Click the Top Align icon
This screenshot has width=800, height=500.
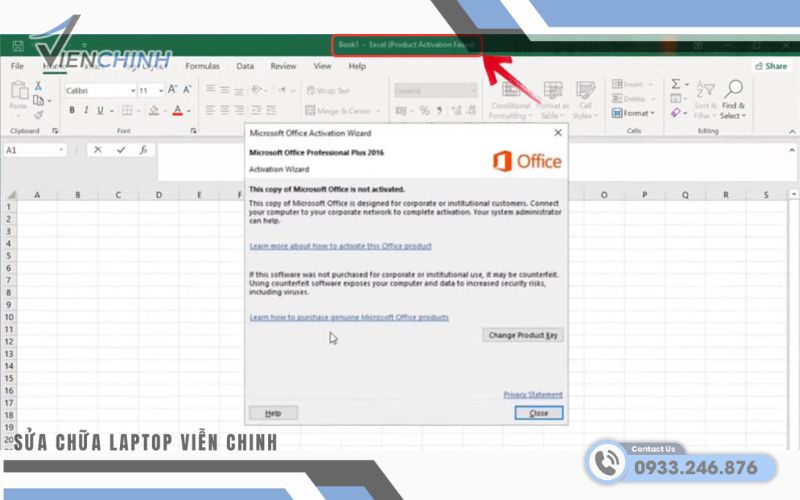click(x=210, y=90)
